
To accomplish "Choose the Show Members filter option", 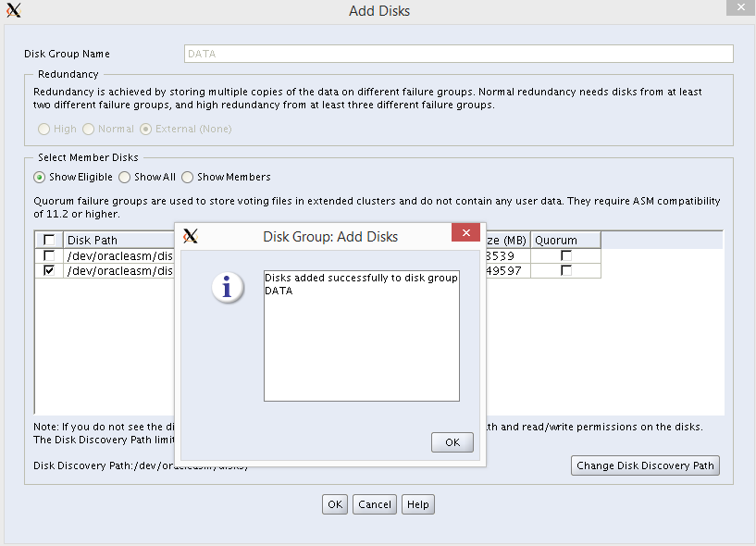I will point(188,177).
